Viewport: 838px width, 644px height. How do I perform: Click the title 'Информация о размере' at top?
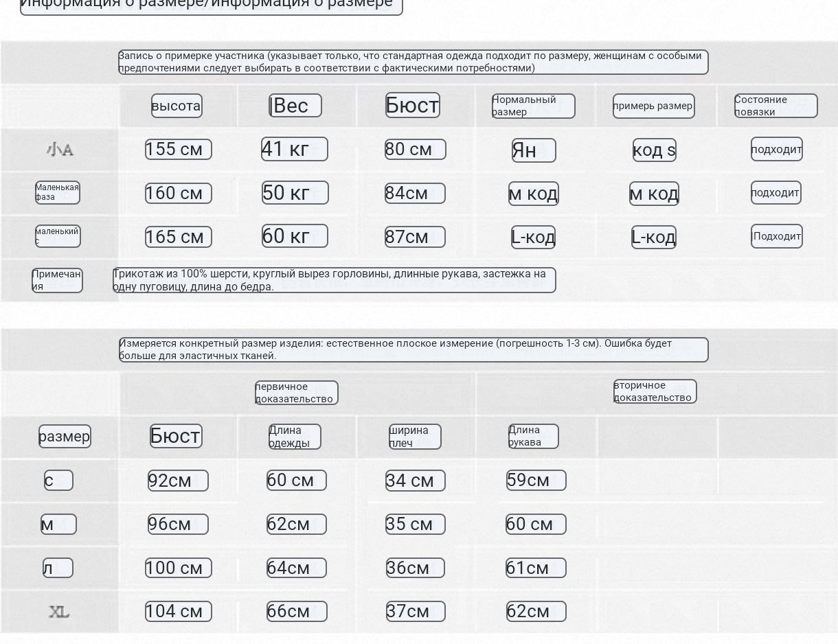pyautogui.click(x=211, y=4)
